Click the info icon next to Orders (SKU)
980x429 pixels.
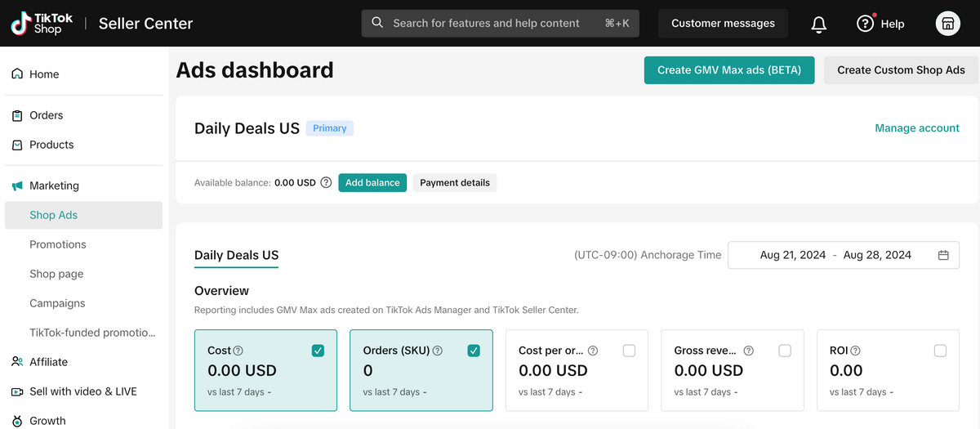click(x=438, y=351)
